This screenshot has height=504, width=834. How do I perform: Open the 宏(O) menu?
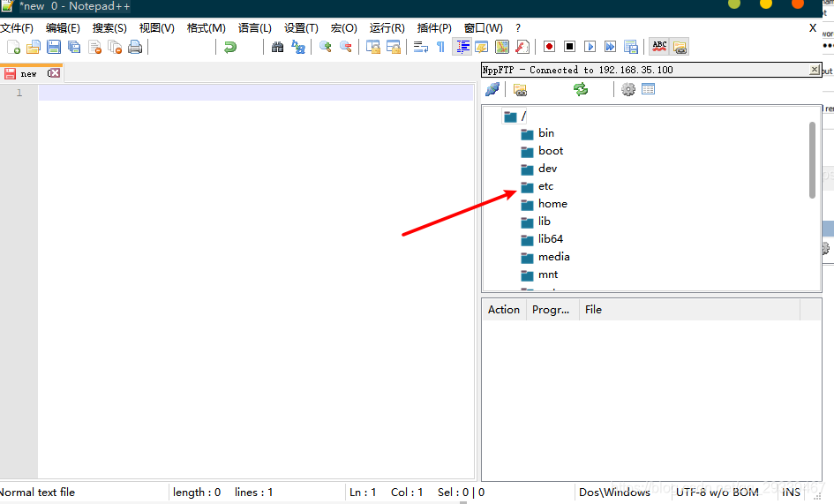click(344, 27)
